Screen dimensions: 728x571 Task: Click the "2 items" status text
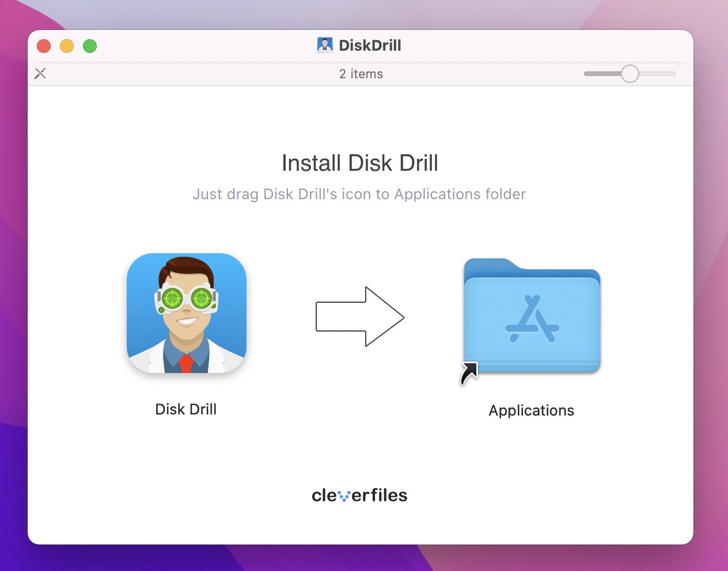361,74
